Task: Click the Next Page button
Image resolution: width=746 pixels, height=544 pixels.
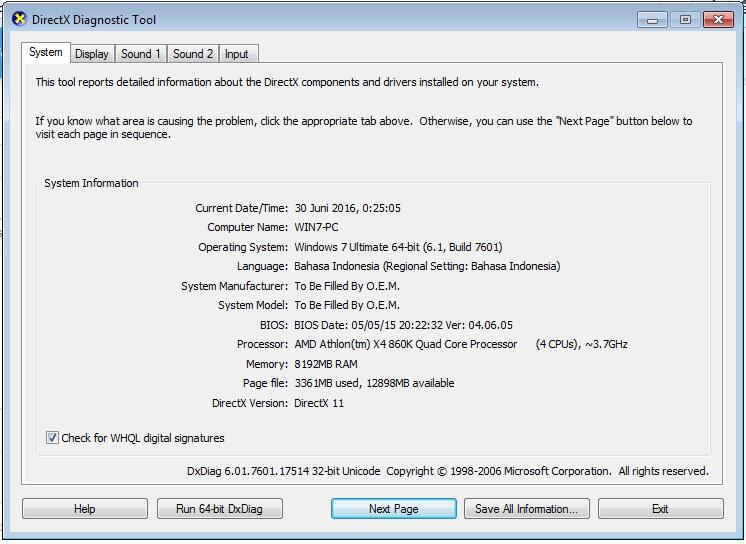Action: tap(393, 509)
